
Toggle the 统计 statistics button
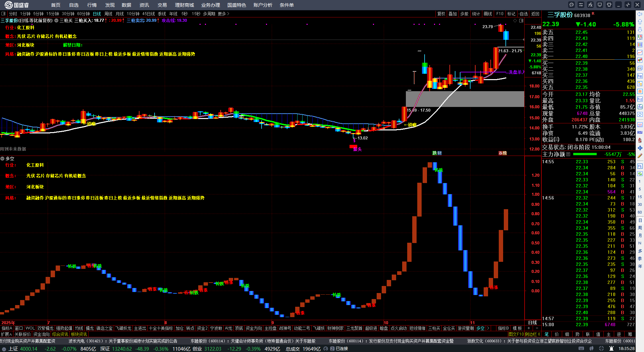coord(476,14)
